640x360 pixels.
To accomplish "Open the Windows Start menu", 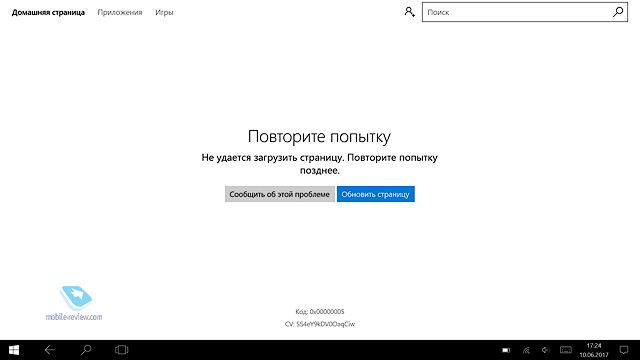I will pos(14,350).
